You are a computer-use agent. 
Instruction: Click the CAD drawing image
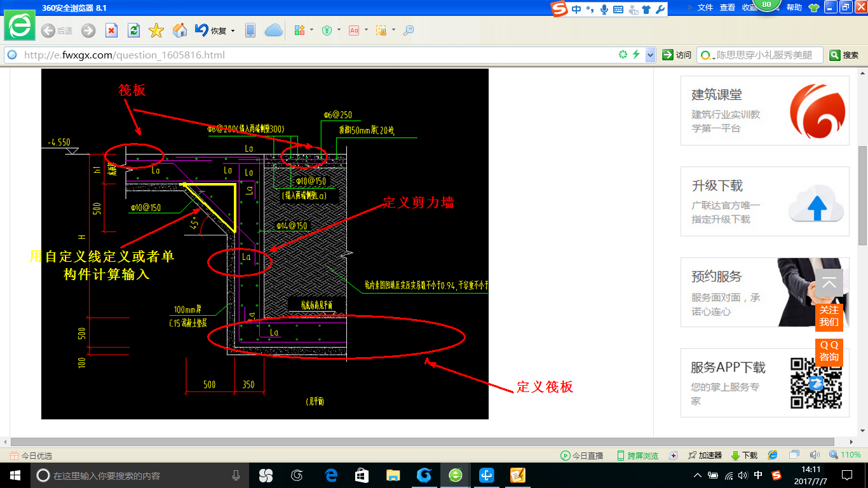(x=265, y=244)
